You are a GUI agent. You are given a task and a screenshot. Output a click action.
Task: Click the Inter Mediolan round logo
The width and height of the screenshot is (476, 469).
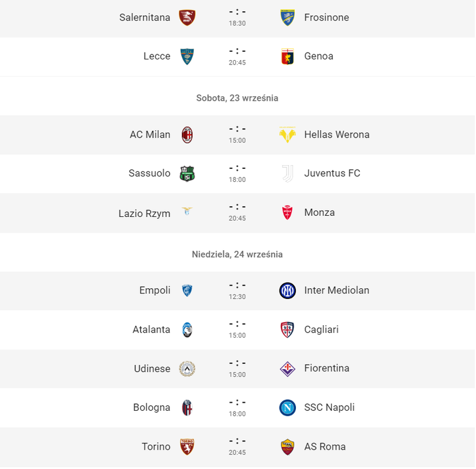point(287,291)
